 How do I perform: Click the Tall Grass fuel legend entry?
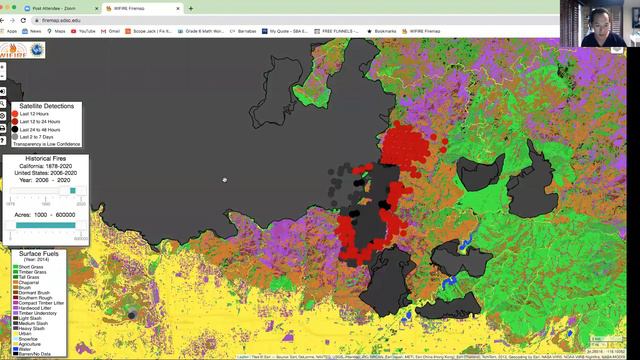click(x=27, y=277)
